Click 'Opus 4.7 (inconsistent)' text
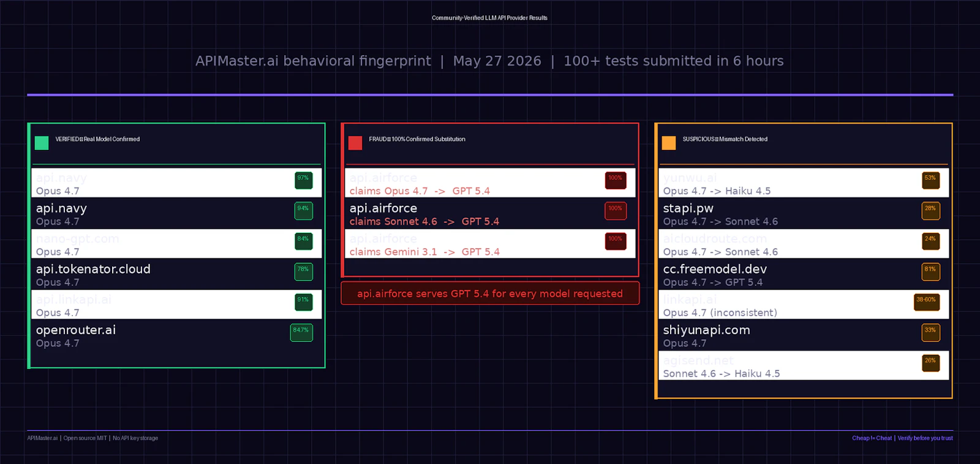Image resolution: width=980 pixels, height=464 pixels. (720, 313)
